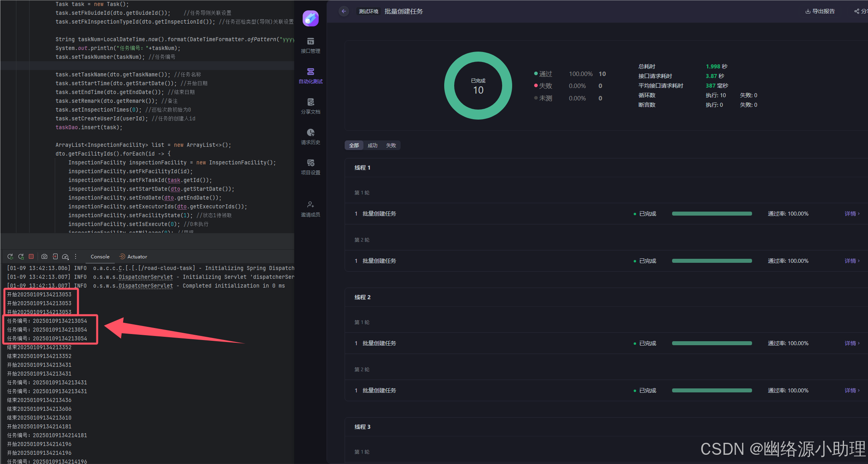Open 请求历史 in the sidebar
Screen dimensions: 868x464
point(310,136)
